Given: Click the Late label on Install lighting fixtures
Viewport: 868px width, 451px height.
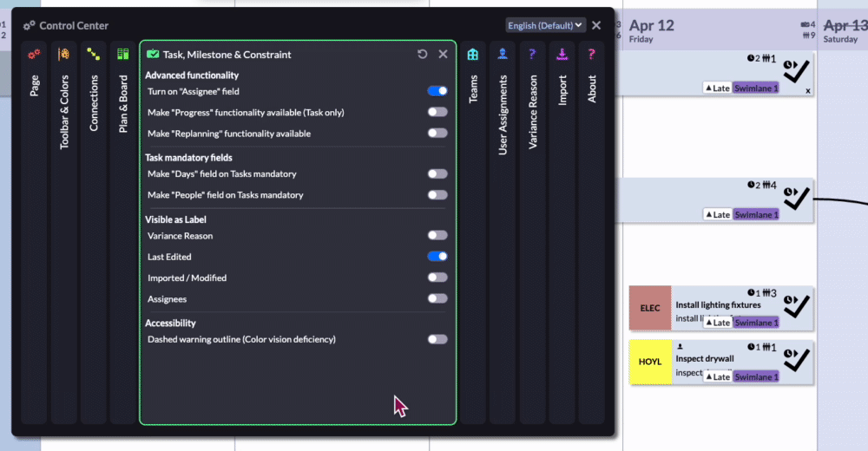Looking at the screenshot, I should (717, 323).
